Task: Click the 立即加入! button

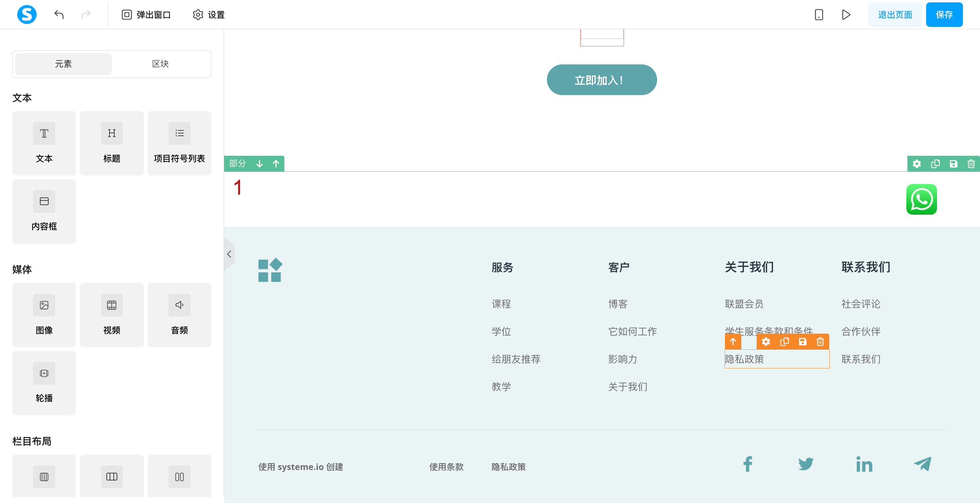Action: (602, 80)
